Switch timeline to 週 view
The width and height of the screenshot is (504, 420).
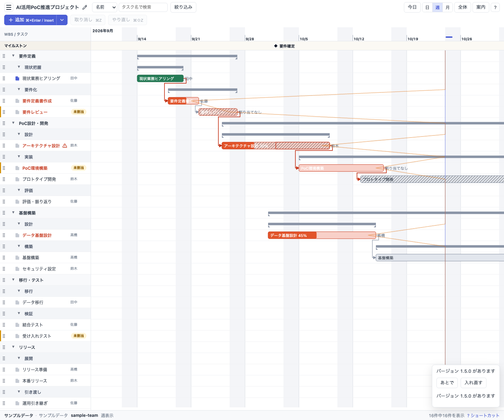click(x=437, y=7)
